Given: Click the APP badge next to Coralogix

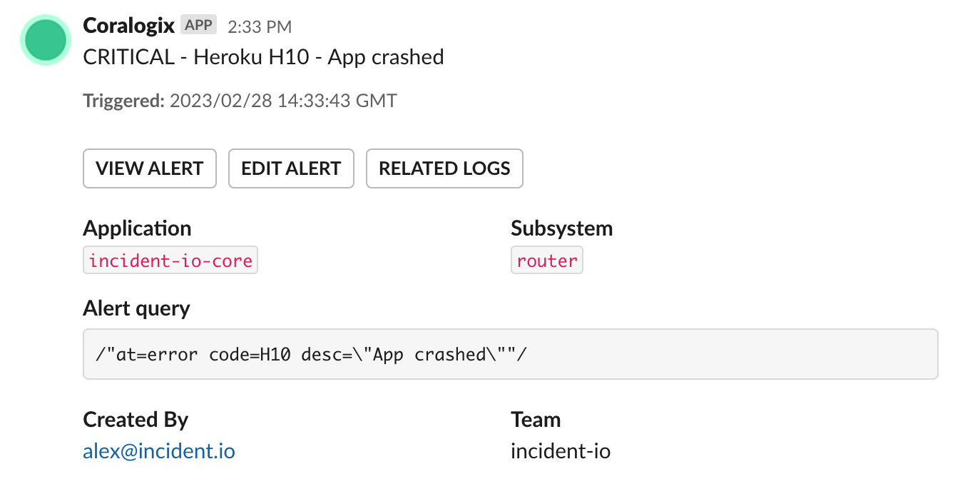Looking at the screenshot, I should pyautogui.click(x=198, y=26).
